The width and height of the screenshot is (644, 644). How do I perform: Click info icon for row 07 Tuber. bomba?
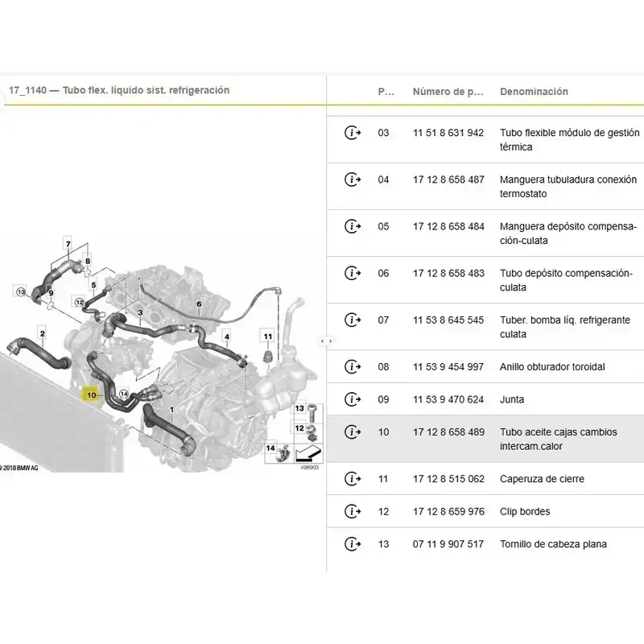352,320
